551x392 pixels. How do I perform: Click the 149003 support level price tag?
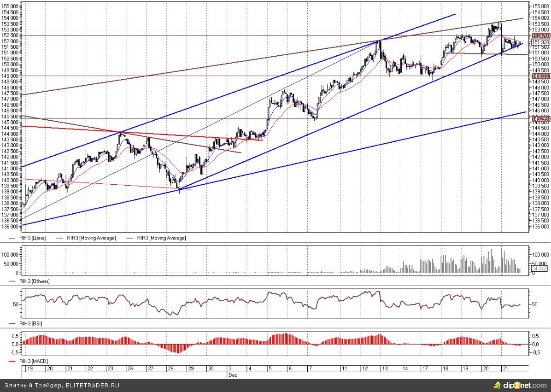click(540, 76)
